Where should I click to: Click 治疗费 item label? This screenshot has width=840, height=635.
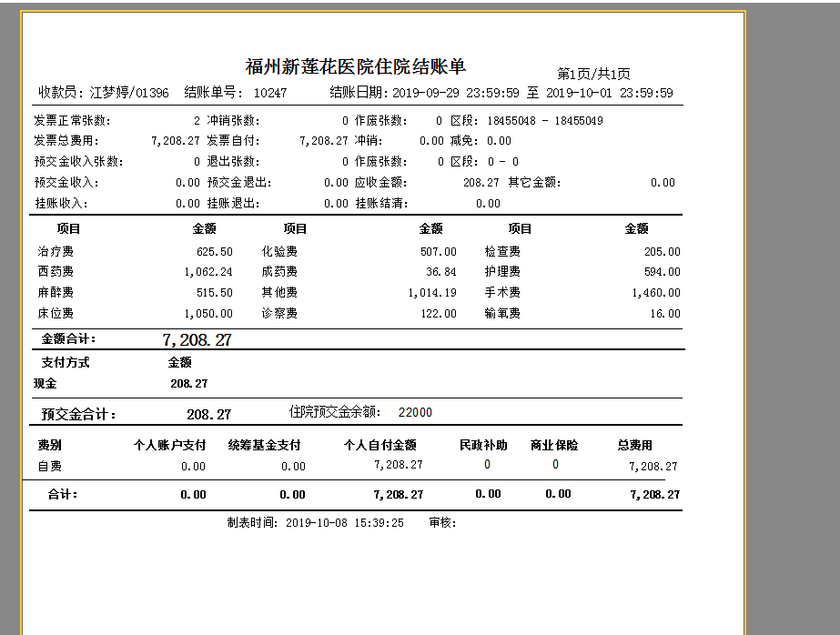point(56,252)
